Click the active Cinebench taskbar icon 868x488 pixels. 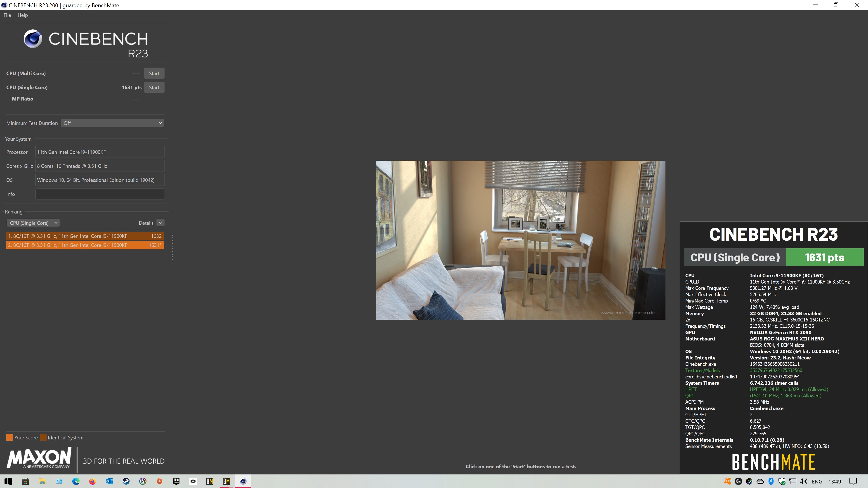[x=243, y=481]
